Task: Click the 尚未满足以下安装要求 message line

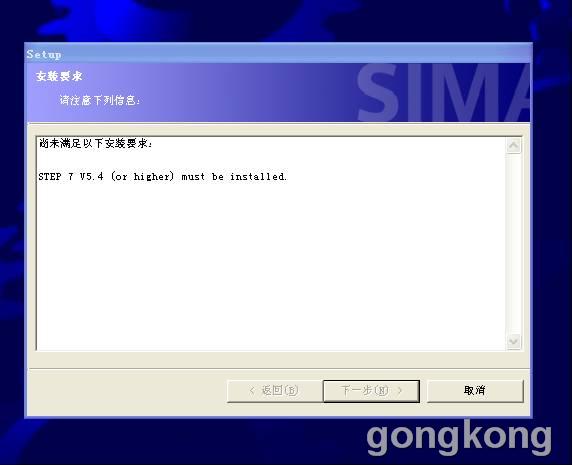Action: pyautogui.click(x=96, y=143)
